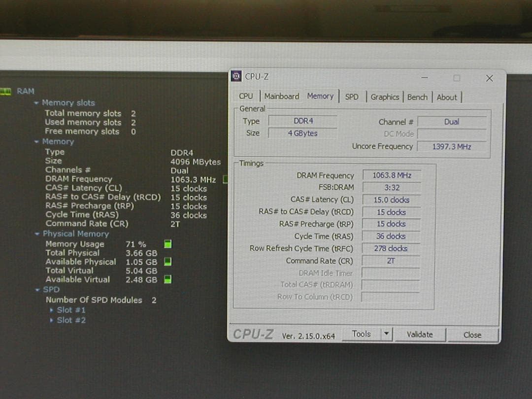This screenshot has height=399, width=532.
Task: Click green indicator beside Available Virtual 2.48 GB
Action: 167,279
